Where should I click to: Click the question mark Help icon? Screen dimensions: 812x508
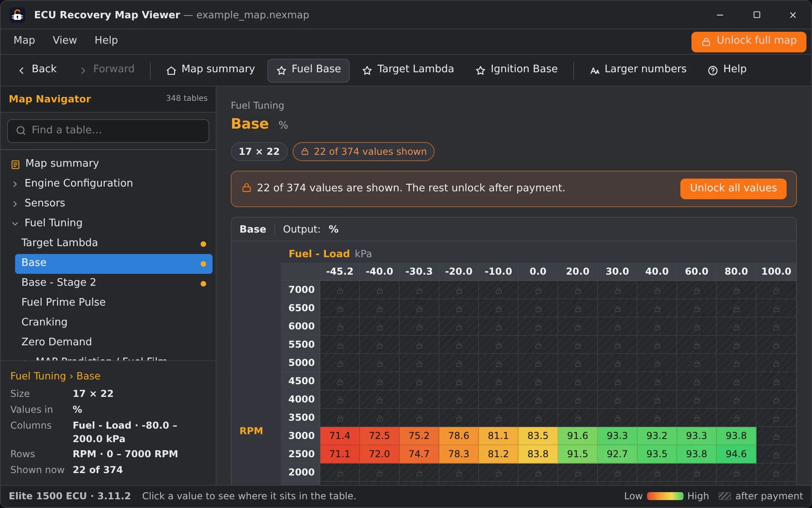click(x=712, y=71)
